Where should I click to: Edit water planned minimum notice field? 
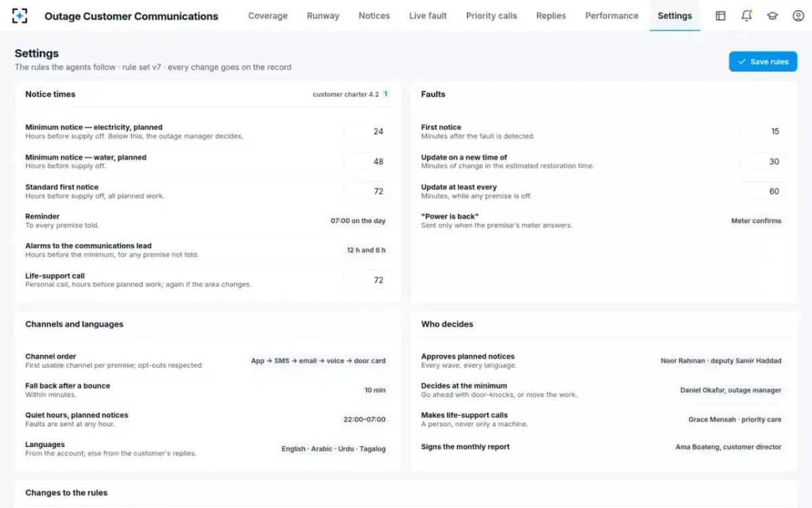pos(367,161)
